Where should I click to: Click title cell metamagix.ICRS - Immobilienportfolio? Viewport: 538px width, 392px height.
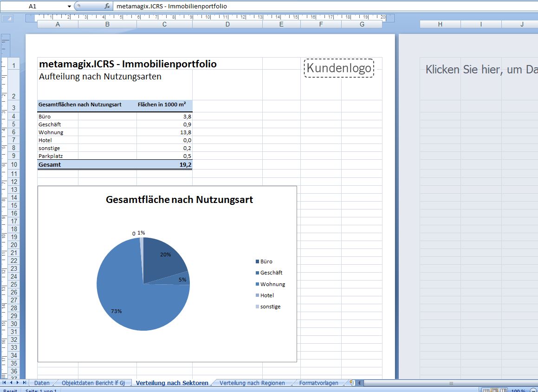tap(128, 64)
